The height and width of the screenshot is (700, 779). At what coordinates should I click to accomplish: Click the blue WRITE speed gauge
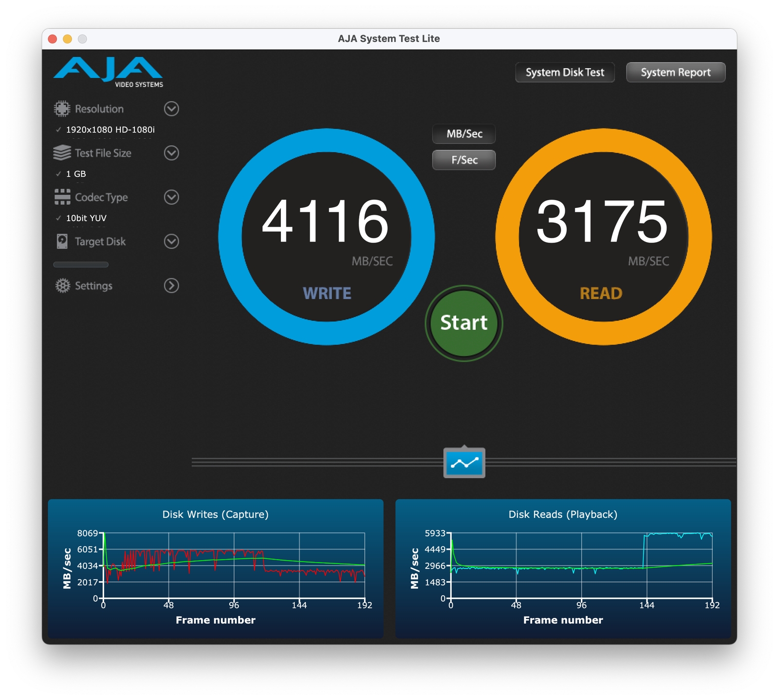click(327, 237)
